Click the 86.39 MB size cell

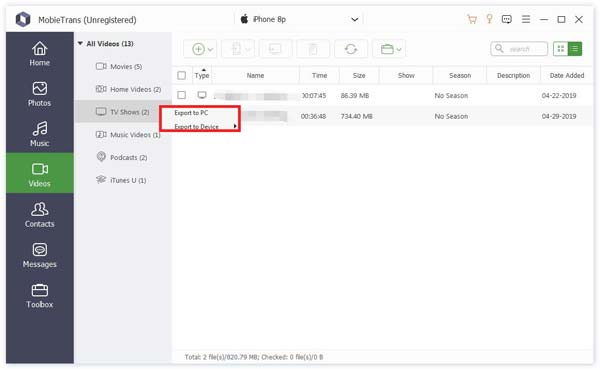tap(355, 95)
